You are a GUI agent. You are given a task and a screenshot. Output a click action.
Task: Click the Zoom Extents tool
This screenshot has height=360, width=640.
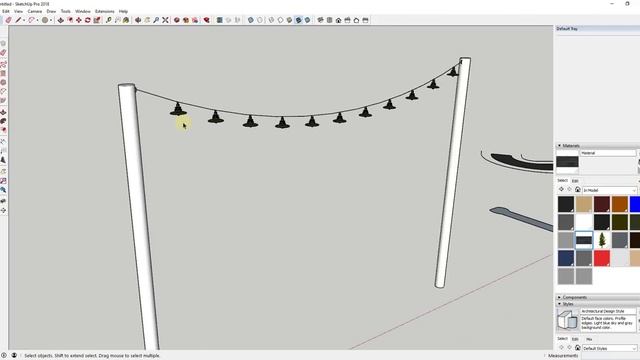pyautogui.click(x=165, y=20)
